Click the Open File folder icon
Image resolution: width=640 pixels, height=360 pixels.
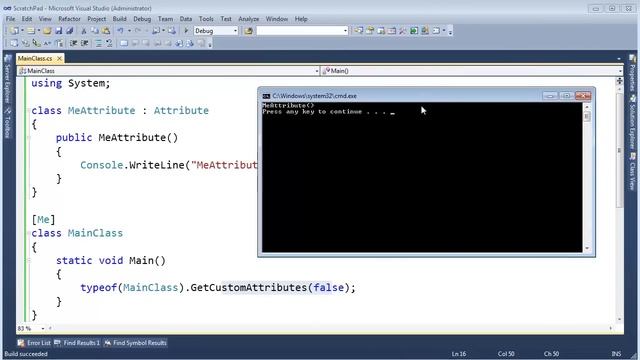[x=47, y=31]
